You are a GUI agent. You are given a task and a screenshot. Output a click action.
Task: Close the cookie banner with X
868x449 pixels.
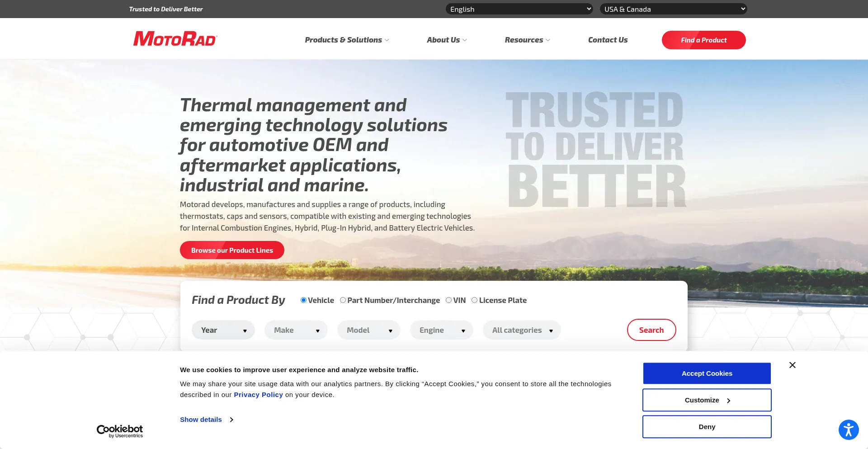[792, 365]
